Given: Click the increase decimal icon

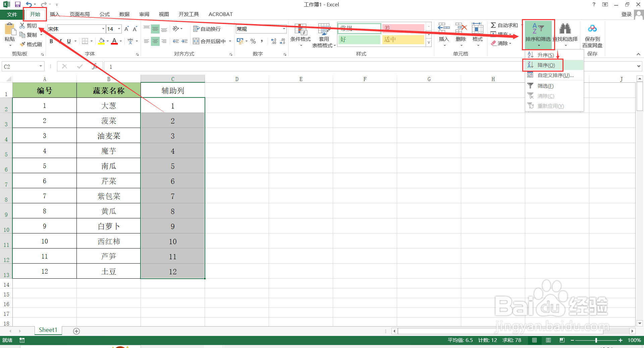Looking at the screenshot, I should 274,41.
